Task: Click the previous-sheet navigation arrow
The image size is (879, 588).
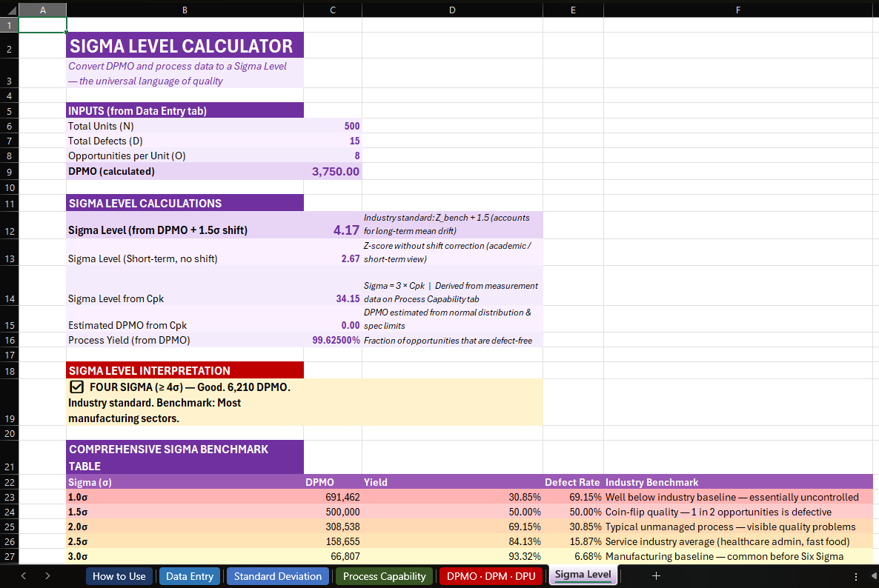Action: pos(23,575)
